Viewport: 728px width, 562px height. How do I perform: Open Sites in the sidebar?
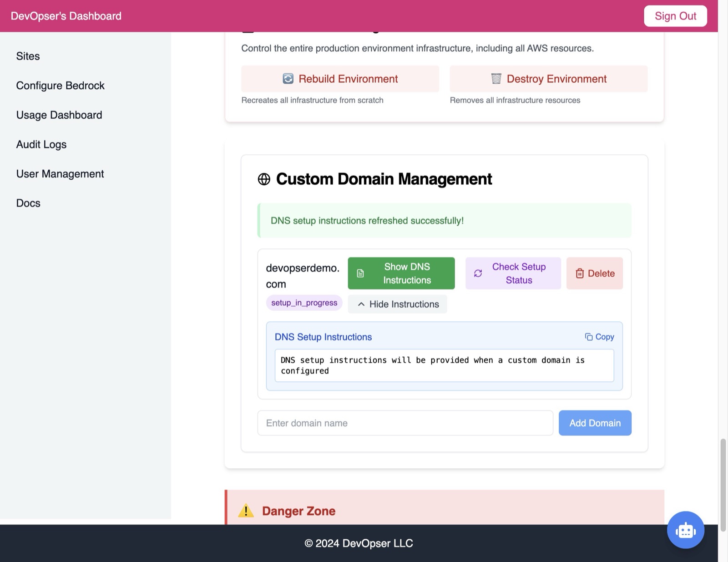tap(28, 56)
